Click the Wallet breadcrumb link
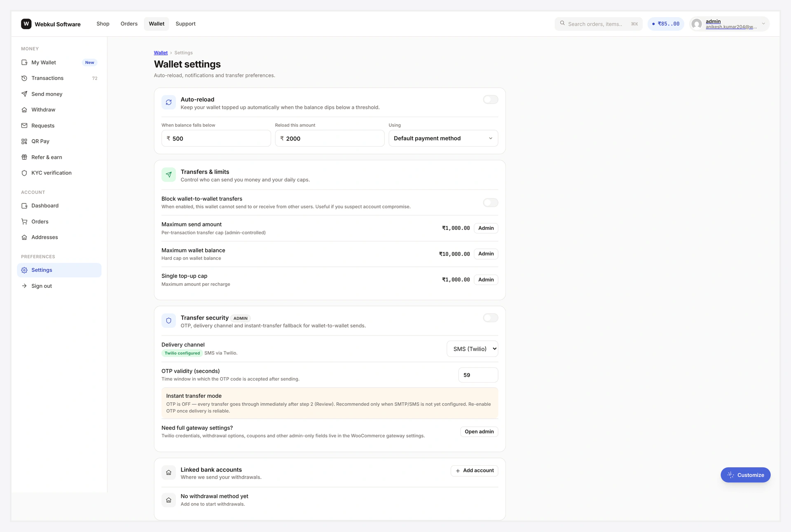The height and width of the screenshot is (532, 791). 161,53
